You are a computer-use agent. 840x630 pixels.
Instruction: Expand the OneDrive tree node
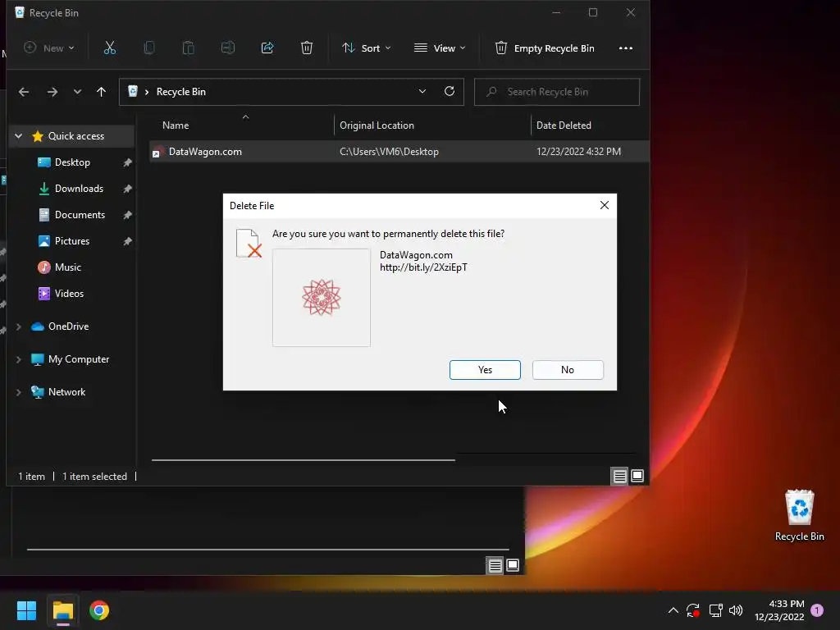(x=19, y=326)
